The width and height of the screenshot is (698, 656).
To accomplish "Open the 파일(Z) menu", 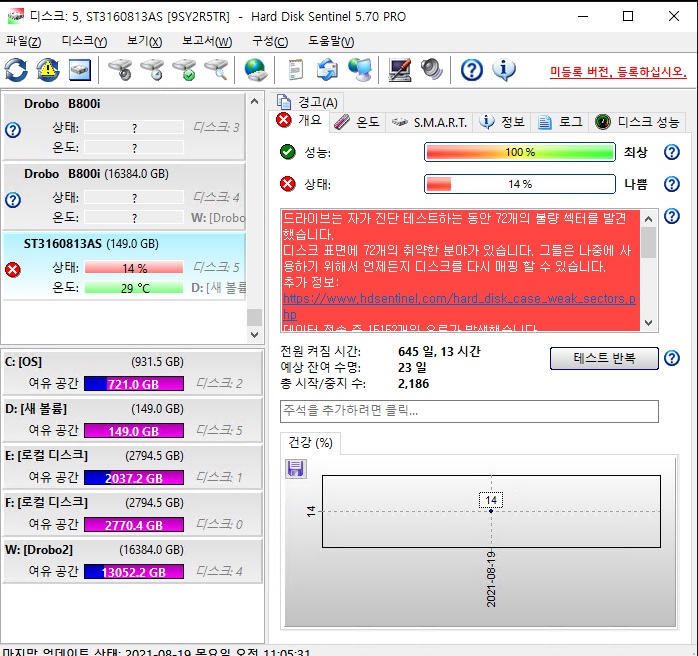I will 24,41.
